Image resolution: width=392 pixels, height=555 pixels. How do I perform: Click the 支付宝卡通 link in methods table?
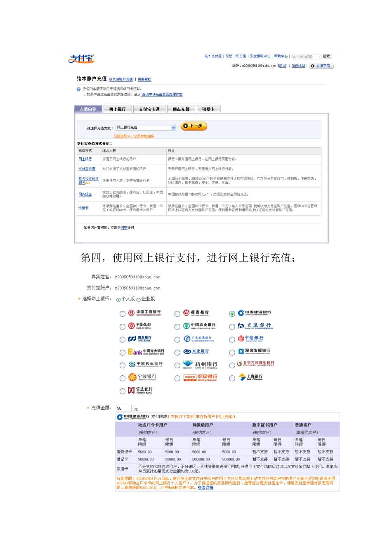click(x=87, y=169)
